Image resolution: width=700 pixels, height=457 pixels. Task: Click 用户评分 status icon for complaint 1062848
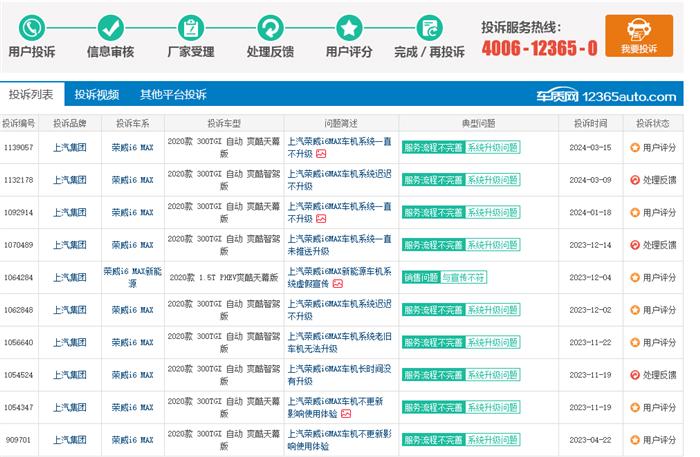pos(635,310)
